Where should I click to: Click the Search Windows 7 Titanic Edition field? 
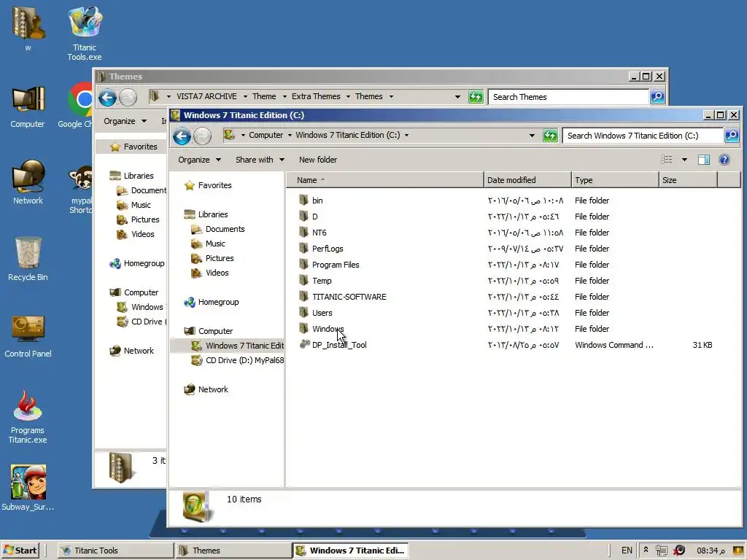pyautogui.click(x=643, y=136)
